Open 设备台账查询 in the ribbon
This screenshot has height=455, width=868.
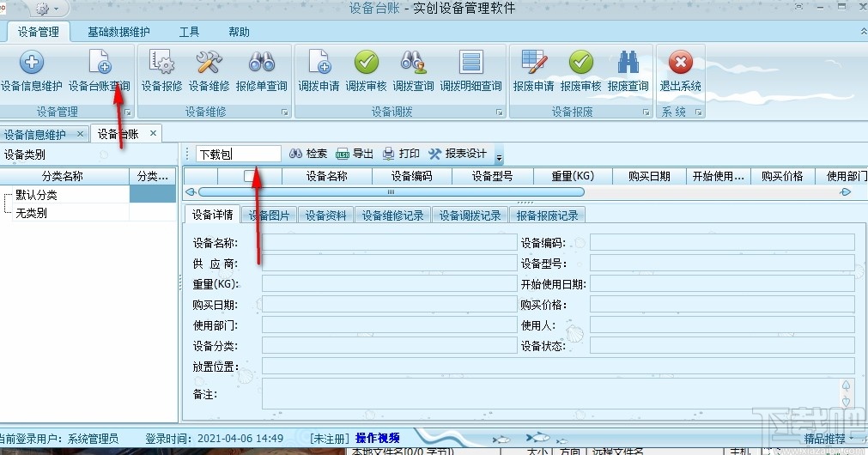(99, 71)
